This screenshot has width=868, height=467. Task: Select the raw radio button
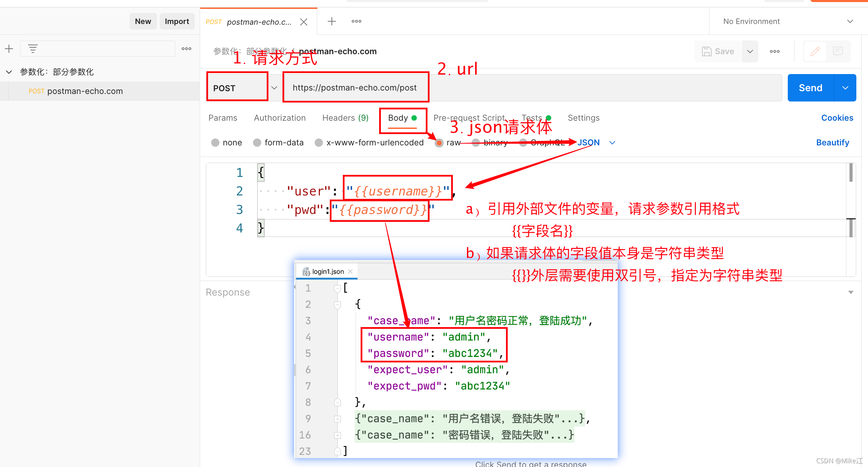tap(439, 143)
